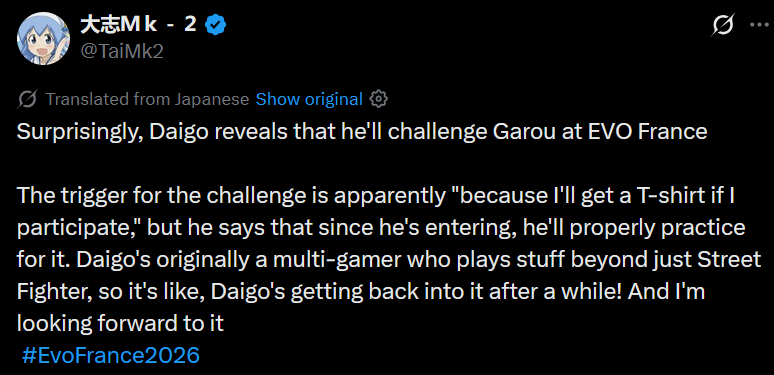Viewport: 774px width, 375px height.
Task: Click the blue verified badge
Action: pyautogui.click(x=216, y=24)
